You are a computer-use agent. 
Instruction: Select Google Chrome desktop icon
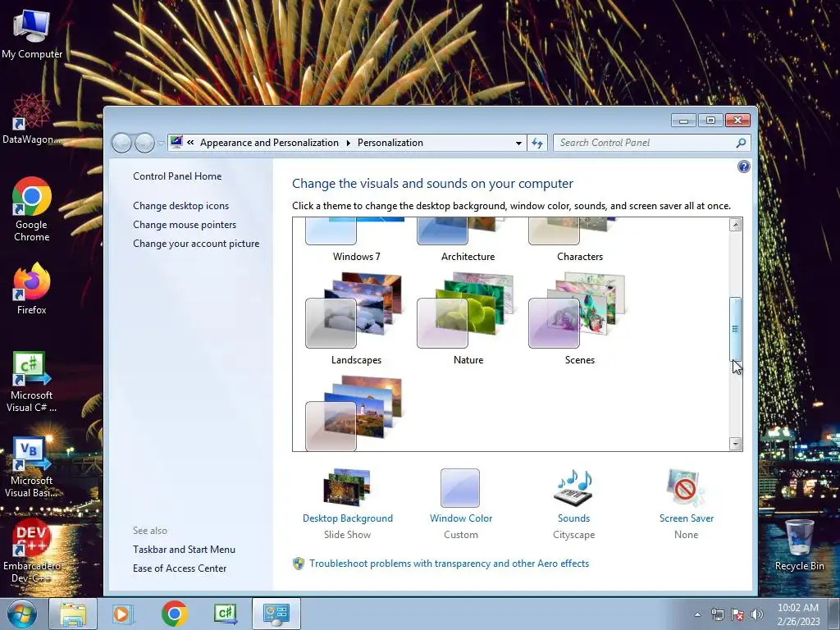tap(32, 209)
